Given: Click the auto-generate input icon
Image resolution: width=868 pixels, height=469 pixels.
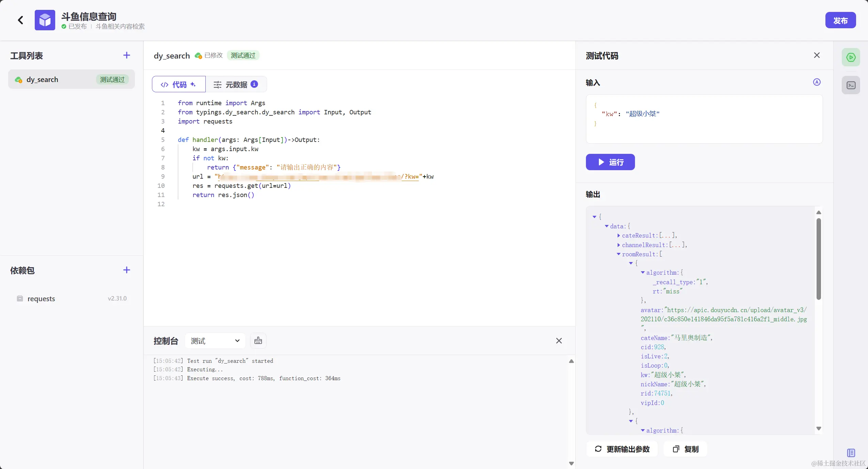Looking at the screenshot, I should [x=817, y=82].
